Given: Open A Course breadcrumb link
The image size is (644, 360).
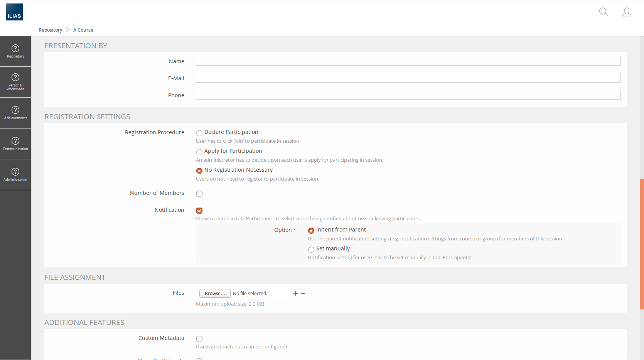Looking at the screenshot, I should click(83, 30).
